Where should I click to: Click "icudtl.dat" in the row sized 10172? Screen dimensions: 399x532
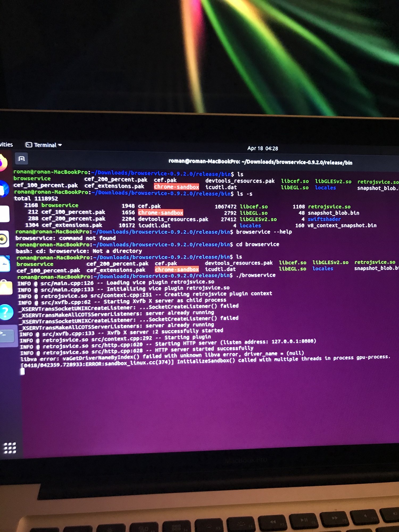pos(155,226)
